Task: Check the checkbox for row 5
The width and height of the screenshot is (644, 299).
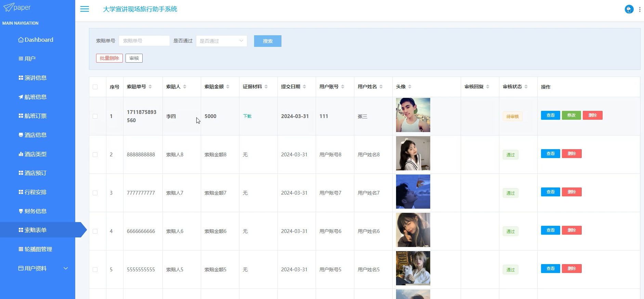Action: point(95,270)
